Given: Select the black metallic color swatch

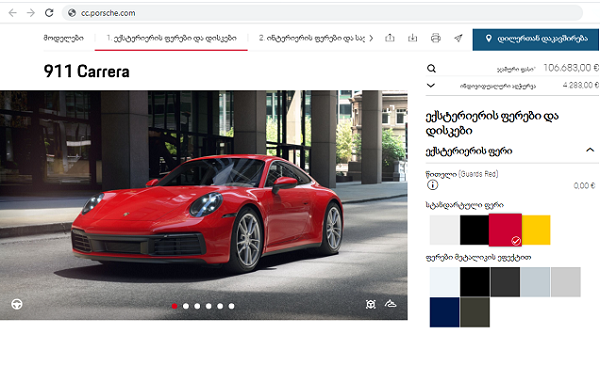Looking at the screenshot, I should [474, 282].
